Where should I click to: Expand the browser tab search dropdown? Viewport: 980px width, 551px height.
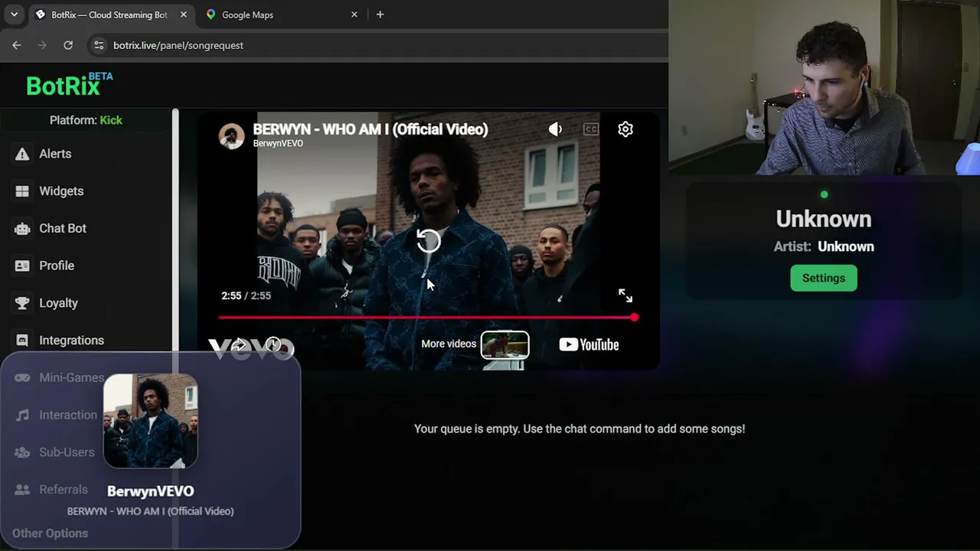pos(14,15)
